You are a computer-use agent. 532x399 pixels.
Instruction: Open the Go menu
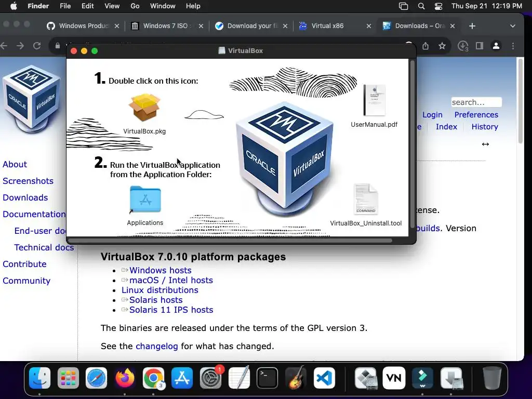[135, 6]
